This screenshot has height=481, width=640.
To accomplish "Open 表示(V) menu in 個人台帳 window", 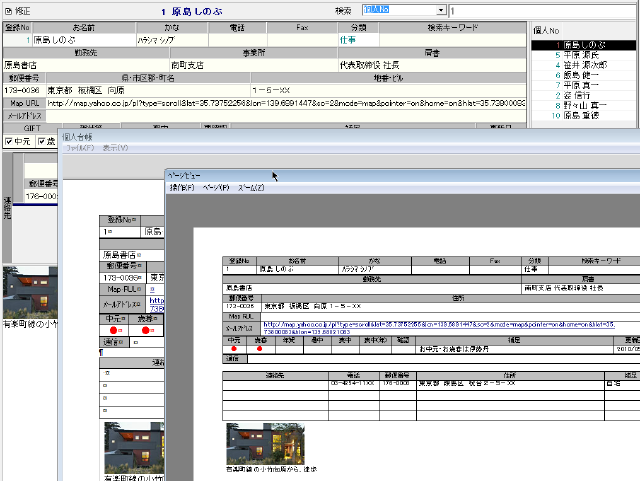I will click(116, 148).
